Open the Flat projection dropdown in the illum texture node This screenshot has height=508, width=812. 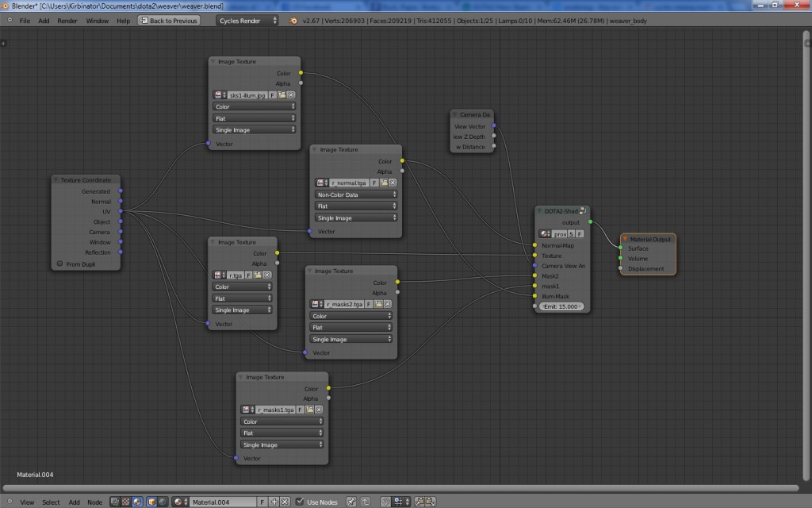coord(254,117)
